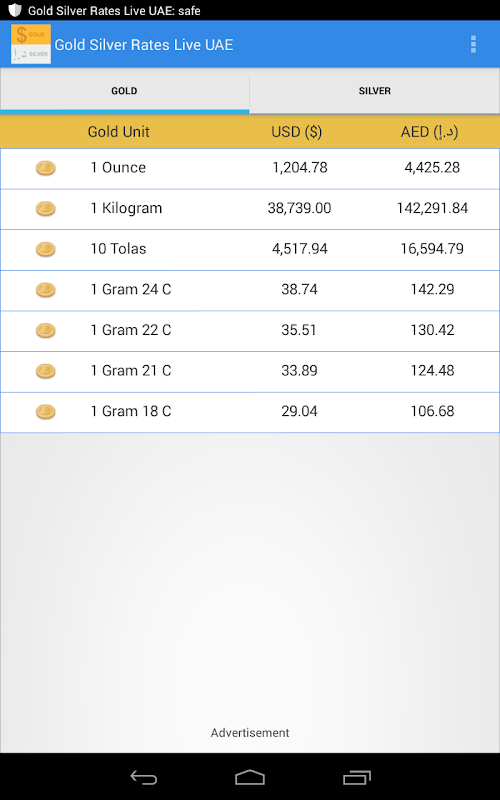
Task: Click the coin icon for 1 Gram 18 C
Action: pyautogui.click(x=45, y=412)
